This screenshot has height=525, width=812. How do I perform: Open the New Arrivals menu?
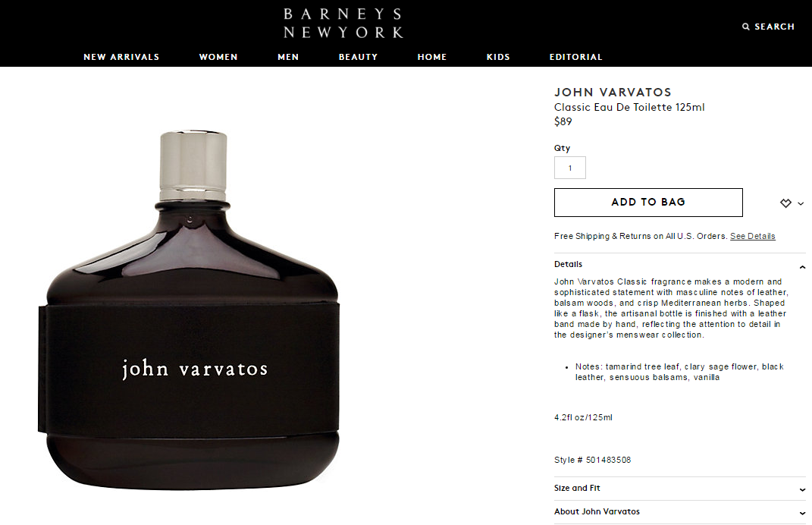pos(122,57)
